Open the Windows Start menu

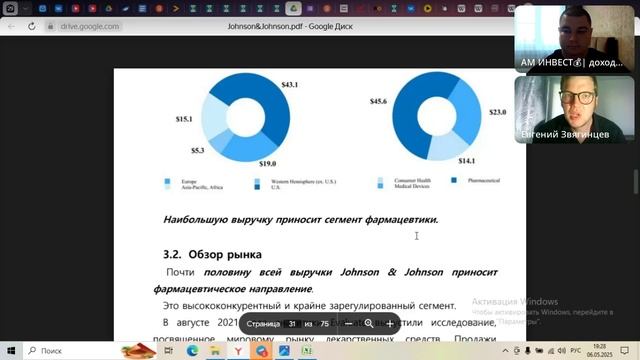pos(11,351)
